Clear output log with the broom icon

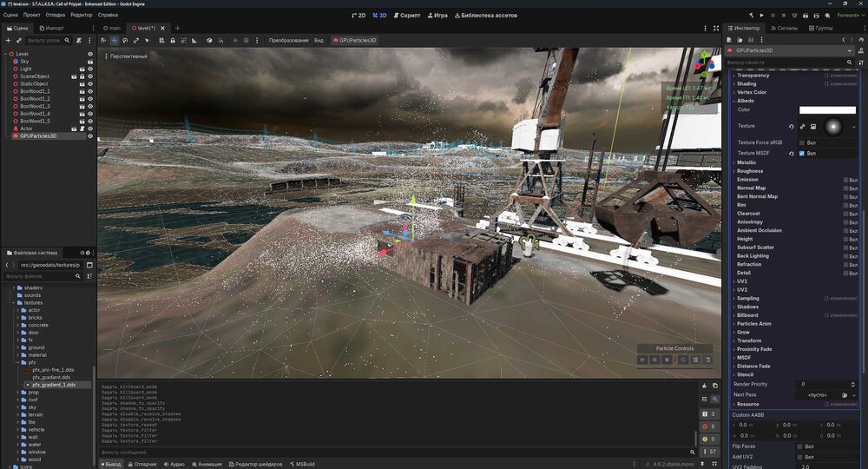tap(704, 386)
